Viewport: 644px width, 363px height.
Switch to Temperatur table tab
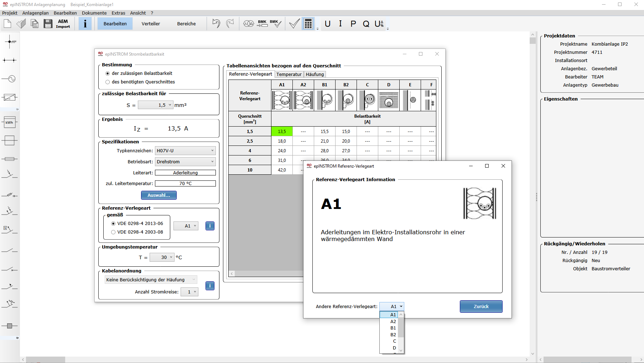(x=289, y=75)
